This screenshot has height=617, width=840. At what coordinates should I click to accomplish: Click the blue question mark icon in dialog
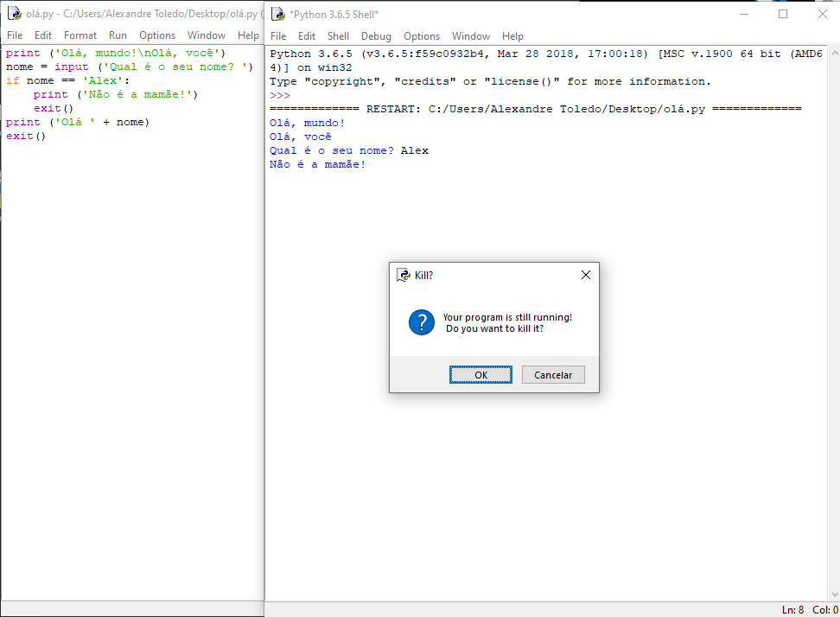421,322
